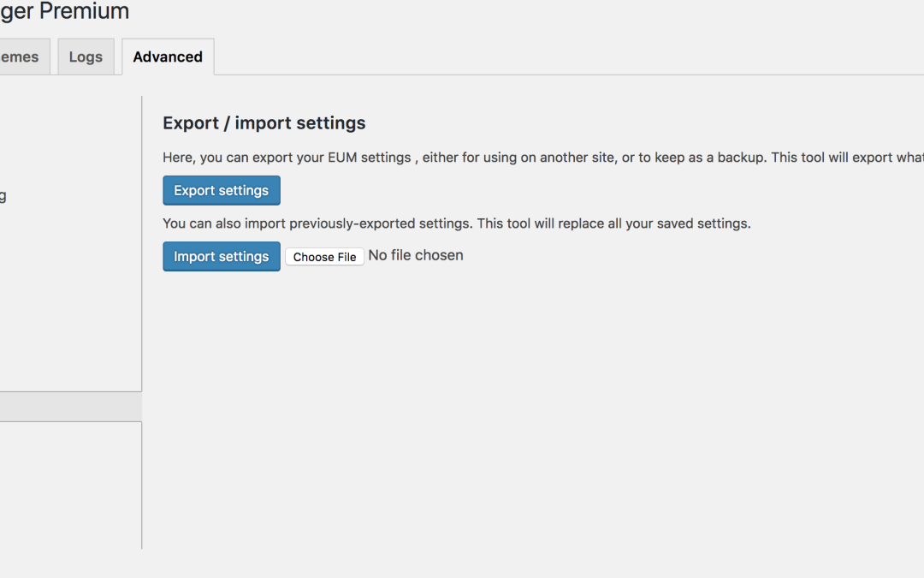The width and height of the screenshot is (924, 578).
Task: Select the Advanced tab
Action: [168, 57]
